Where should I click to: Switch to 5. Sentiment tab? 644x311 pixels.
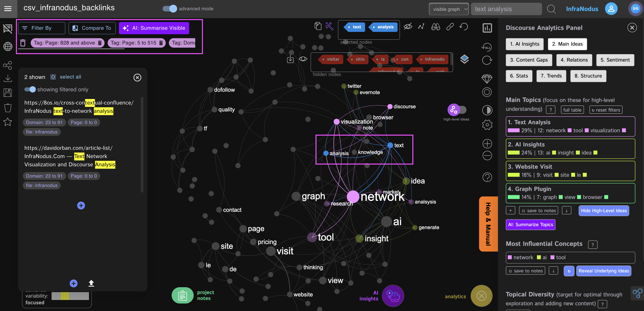click(615, 60)
